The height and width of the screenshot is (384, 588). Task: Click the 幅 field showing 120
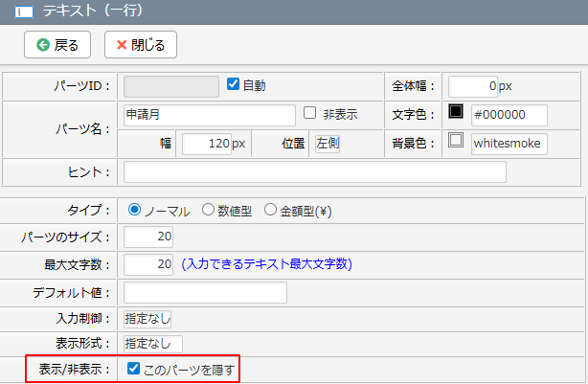pos(207,144)
